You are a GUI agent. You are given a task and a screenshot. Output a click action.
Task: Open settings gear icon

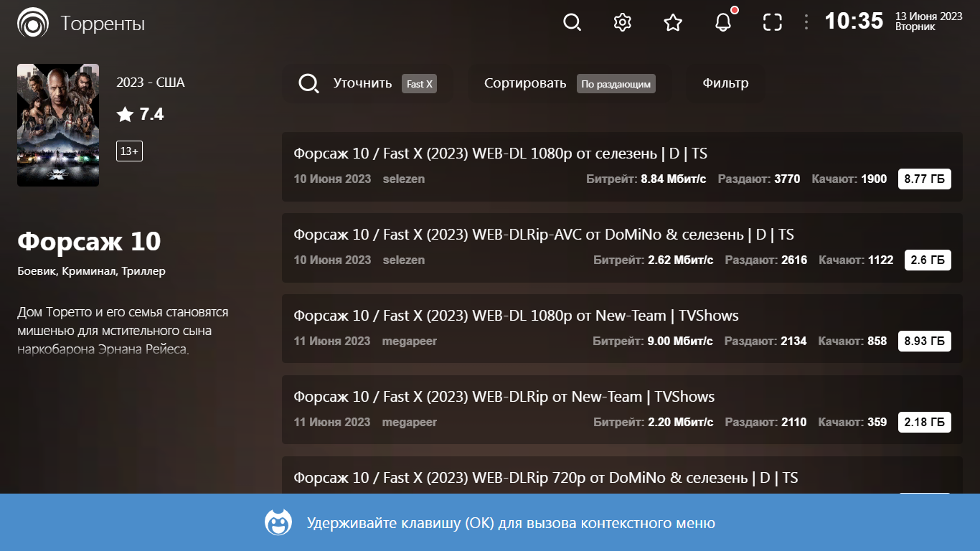tap(623, 23)
